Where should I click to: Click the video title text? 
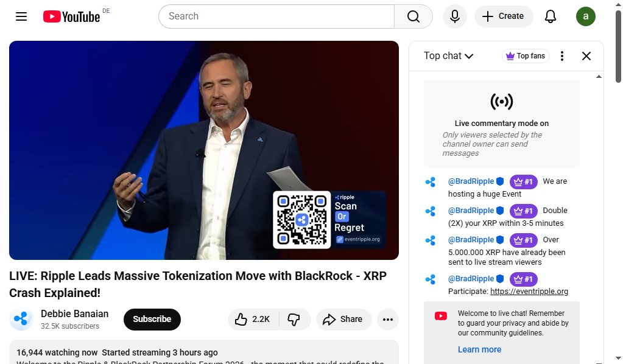(198, 284)
